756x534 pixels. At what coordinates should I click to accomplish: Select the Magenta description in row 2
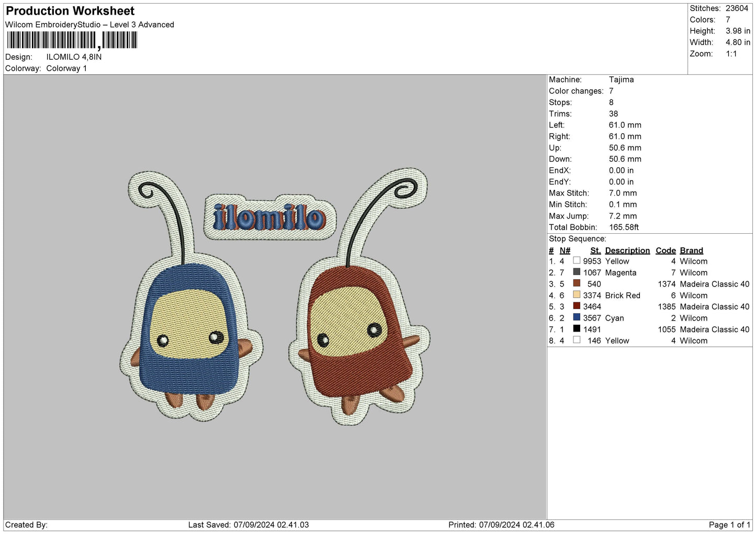pyautogui.click(x=620, y=272)
